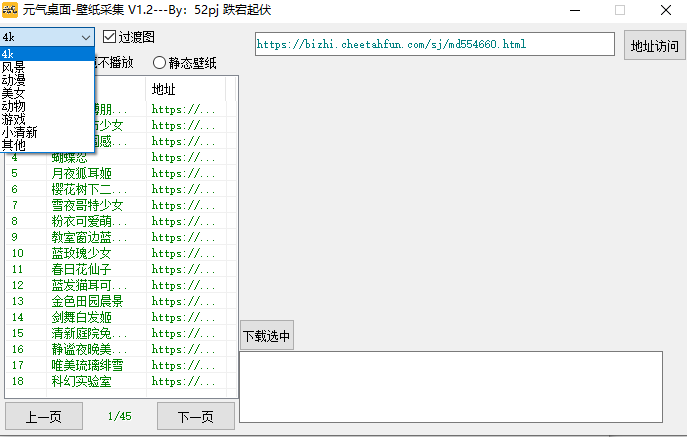Click the number 7 cell
687x437 pixels.
15,205
